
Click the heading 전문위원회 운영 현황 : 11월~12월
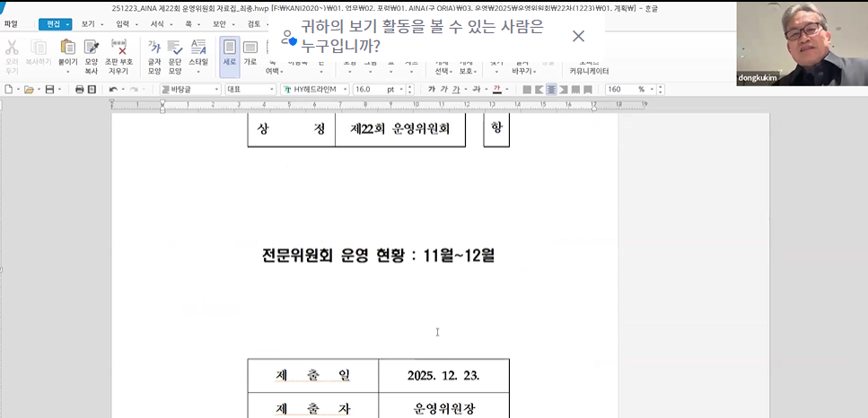378,256
